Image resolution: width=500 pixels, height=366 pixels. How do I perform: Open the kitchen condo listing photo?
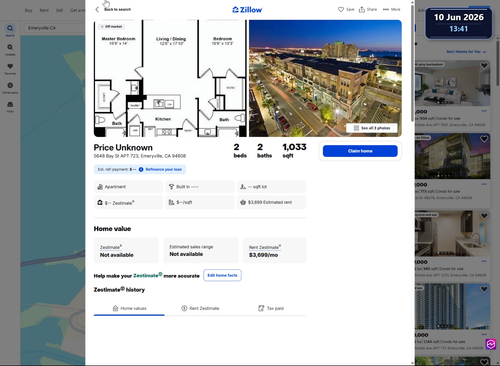(x=452, y=233)
